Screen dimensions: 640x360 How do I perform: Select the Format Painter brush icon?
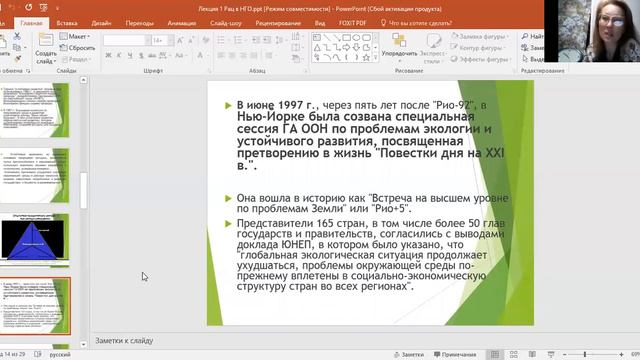tap(18, 59)
